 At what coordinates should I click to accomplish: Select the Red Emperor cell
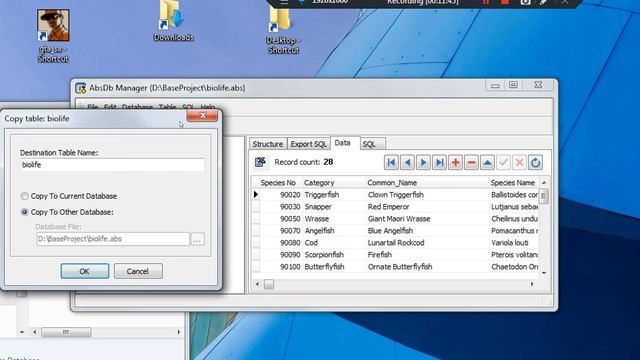(427, 207)
